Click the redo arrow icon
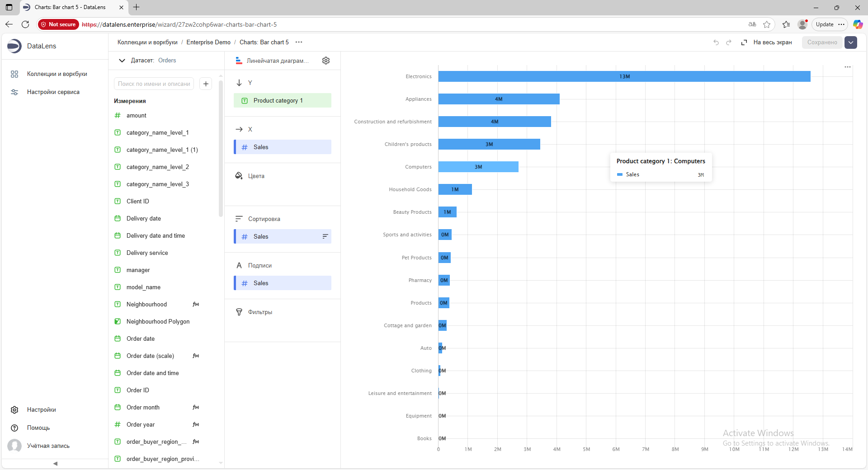This screenshot has width=868, height=470. (729, 42)
